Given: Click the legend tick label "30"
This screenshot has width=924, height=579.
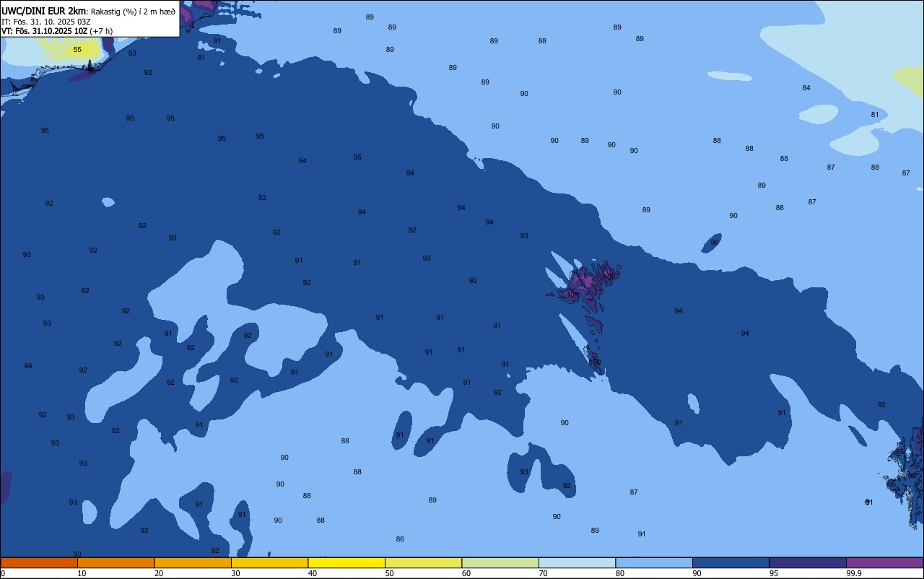Looking at the screenshot, I should (235, 573).
